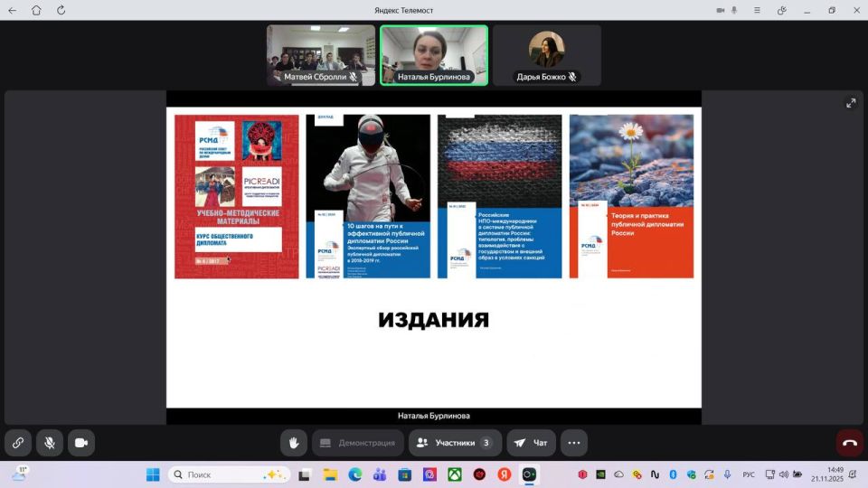This screenshot has width=868, height=488.
Task: End the call with the red phone button
Action: [850, 443]
